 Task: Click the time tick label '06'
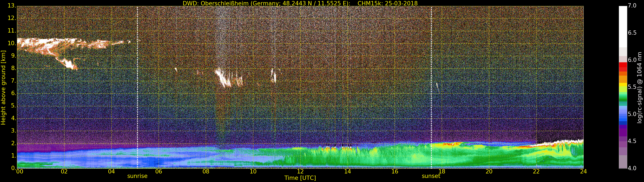(x=159, y=172)
